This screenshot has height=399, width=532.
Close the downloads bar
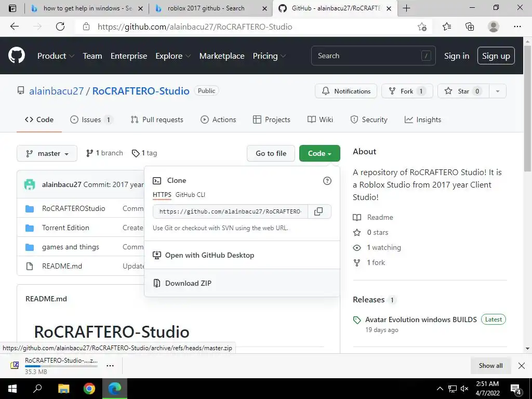point(522,365)
